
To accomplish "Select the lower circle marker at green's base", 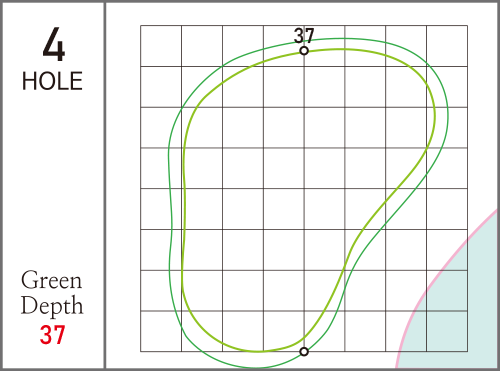I will click(304, 352).
